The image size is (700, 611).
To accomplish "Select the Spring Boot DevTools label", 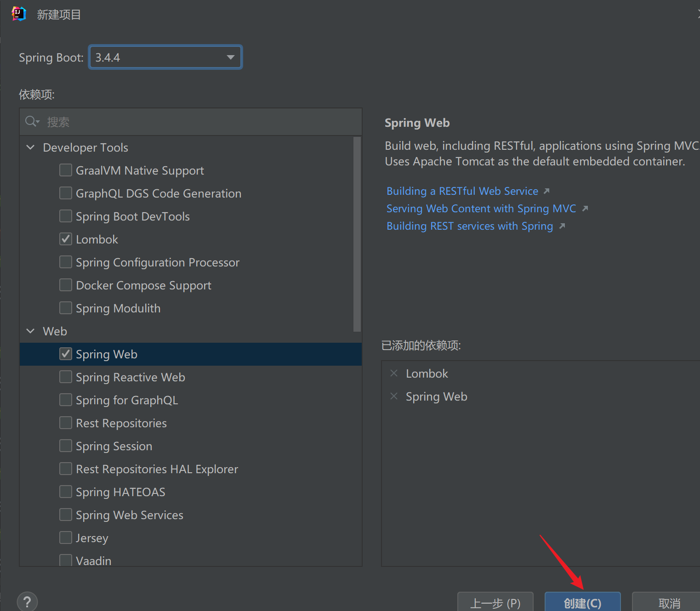I will (133, 216).
